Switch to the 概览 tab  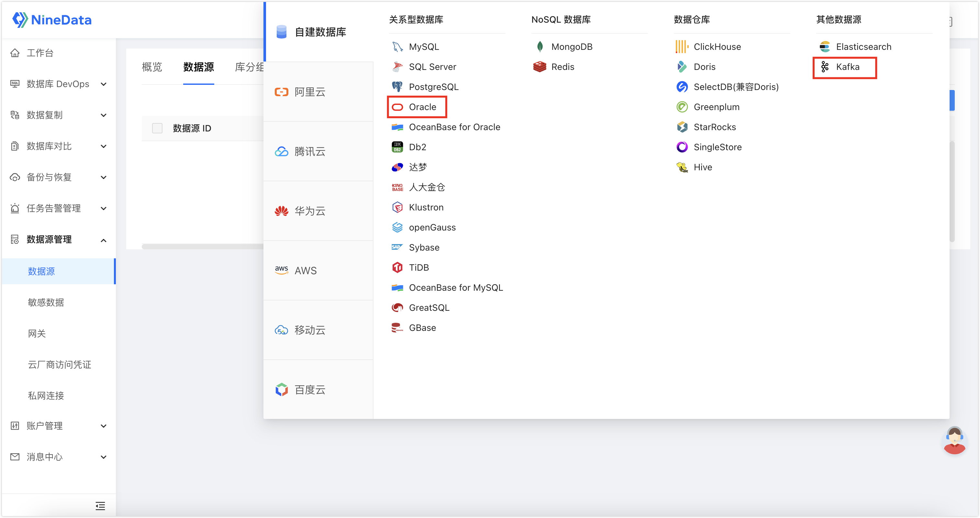[x=152, y=67]
